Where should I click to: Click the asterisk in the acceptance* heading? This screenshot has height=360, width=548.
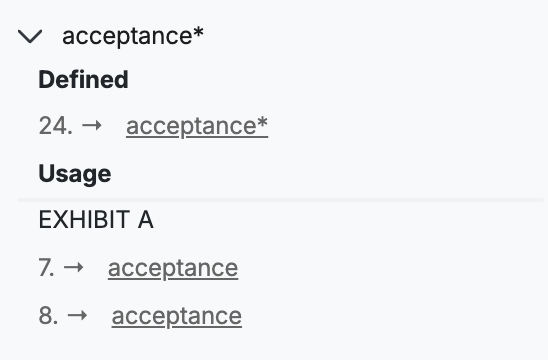199,32
